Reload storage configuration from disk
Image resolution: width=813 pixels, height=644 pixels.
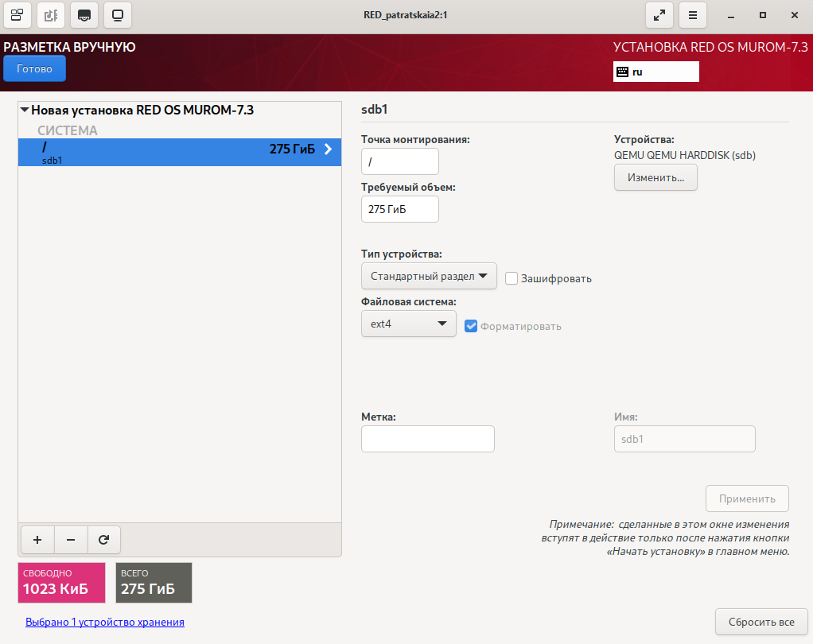[x=103, y=540]
